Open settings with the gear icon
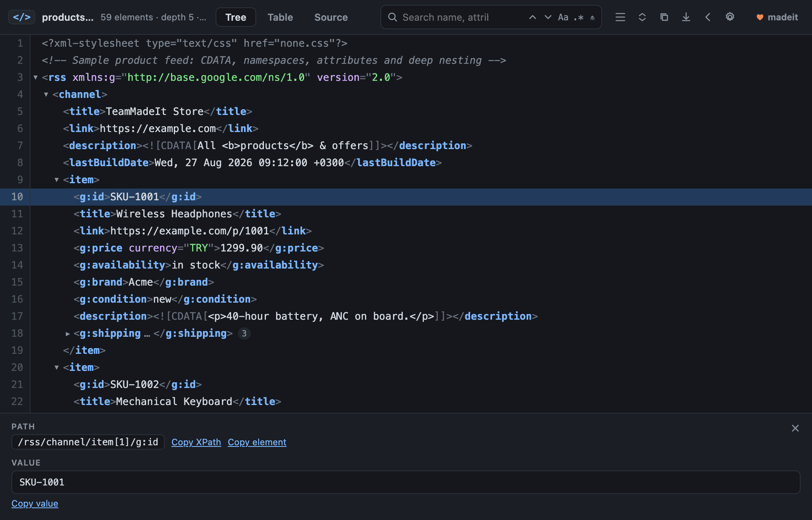 730,17
